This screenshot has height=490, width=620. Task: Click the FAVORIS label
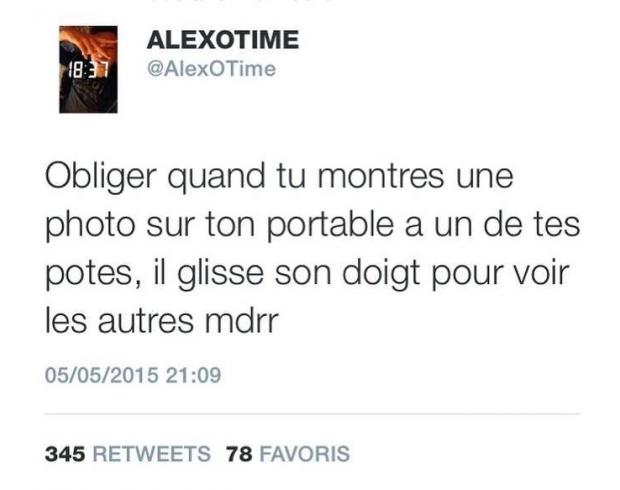click(x=304, y=454)
